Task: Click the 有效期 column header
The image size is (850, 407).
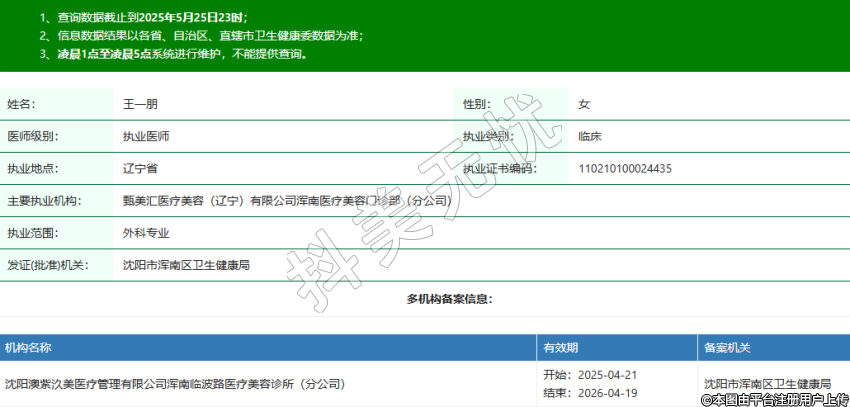Action: click(x=560, y=347)
